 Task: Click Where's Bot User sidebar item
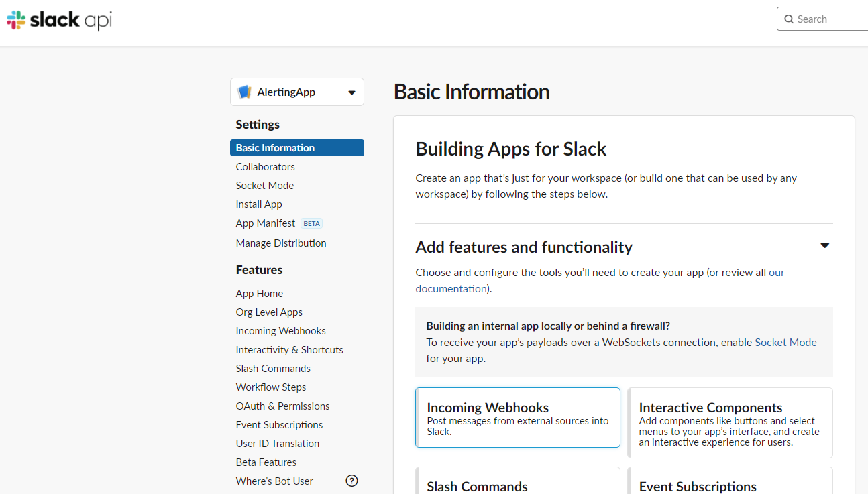274,481
